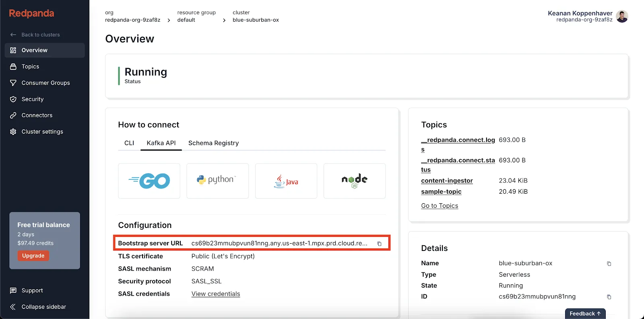Screen dimensions: 644x319
Task: Click the Back to clusters arrow icon
Action: [x=13, y=35]
